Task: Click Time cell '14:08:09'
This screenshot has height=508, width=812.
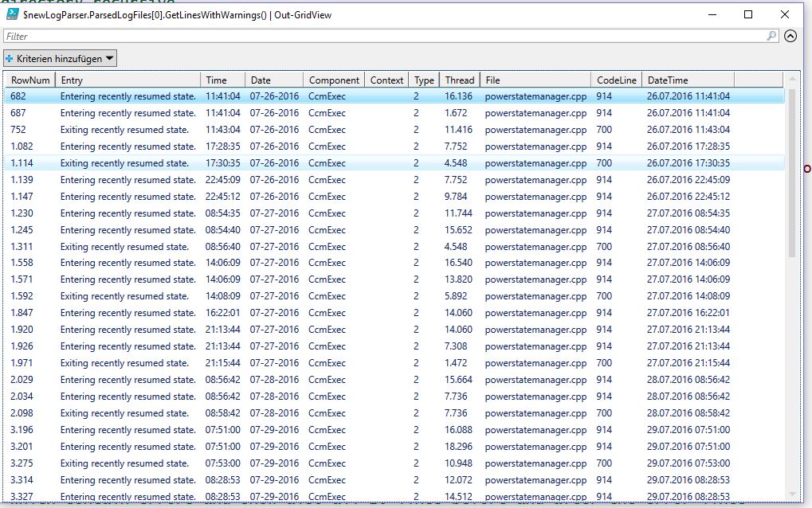Action: [x=222, y=296]
